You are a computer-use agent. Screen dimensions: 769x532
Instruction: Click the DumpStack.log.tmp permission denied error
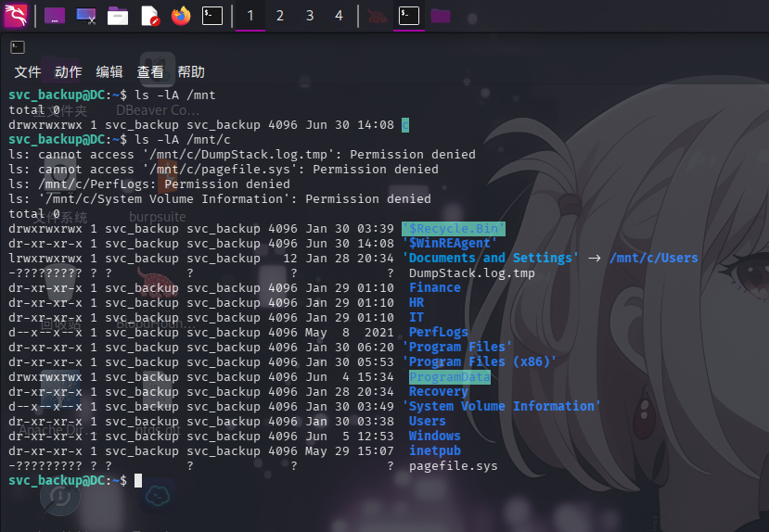coord(242,155)
